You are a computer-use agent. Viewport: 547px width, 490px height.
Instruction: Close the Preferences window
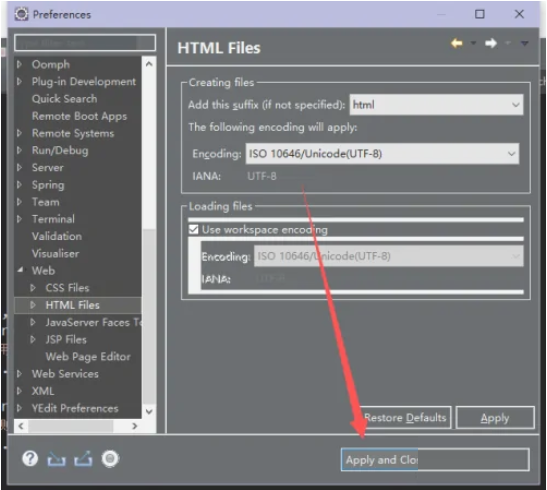(519, 14)
